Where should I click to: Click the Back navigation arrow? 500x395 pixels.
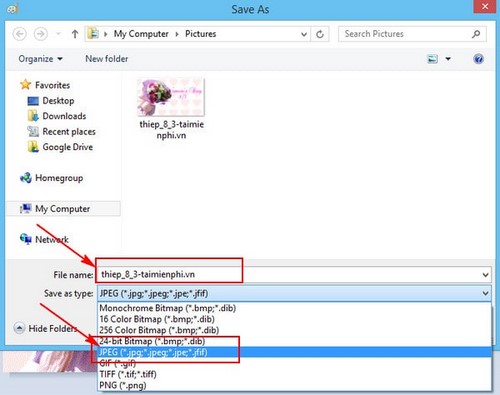point(20,34)
